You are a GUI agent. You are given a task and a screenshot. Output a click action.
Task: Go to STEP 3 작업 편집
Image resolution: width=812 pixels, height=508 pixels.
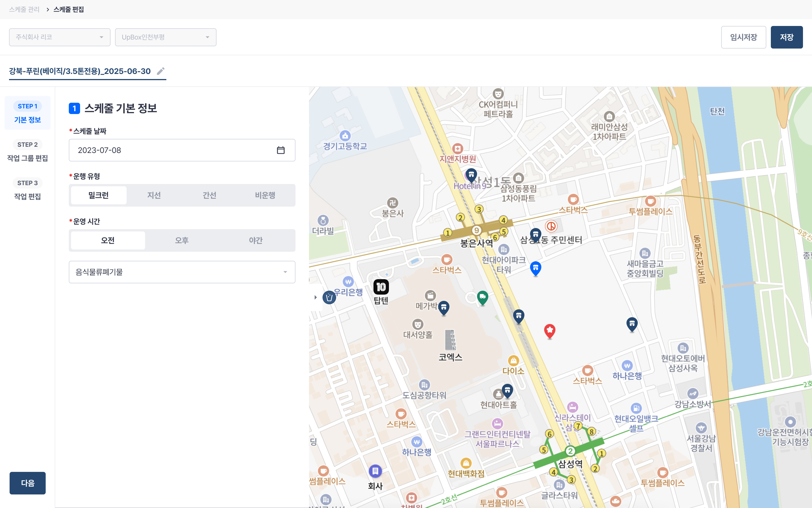pos(28,189)
